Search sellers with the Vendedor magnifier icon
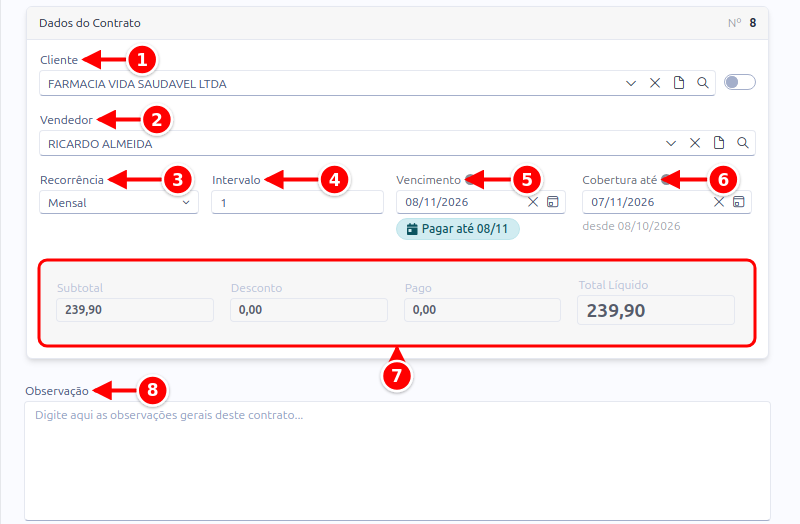This screenshot has height=524, width=800. [743, 143]
